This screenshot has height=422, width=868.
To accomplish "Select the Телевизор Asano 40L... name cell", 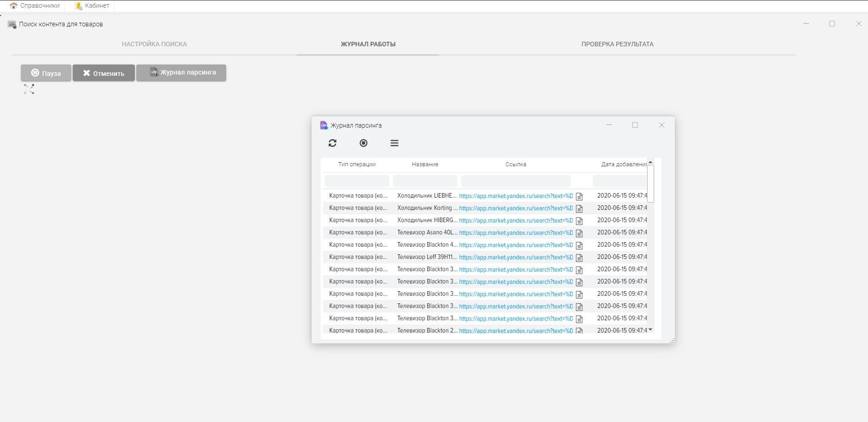I will 427,233.
